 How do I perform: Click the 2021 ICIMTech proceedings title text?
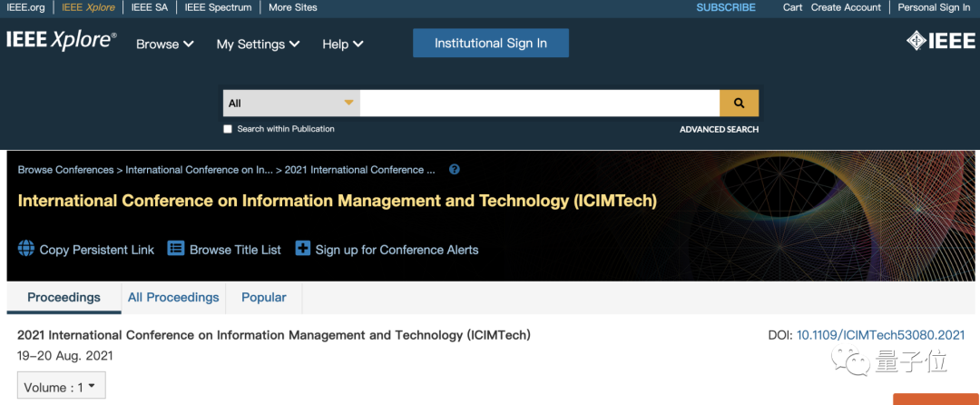(x=274, y=335)
